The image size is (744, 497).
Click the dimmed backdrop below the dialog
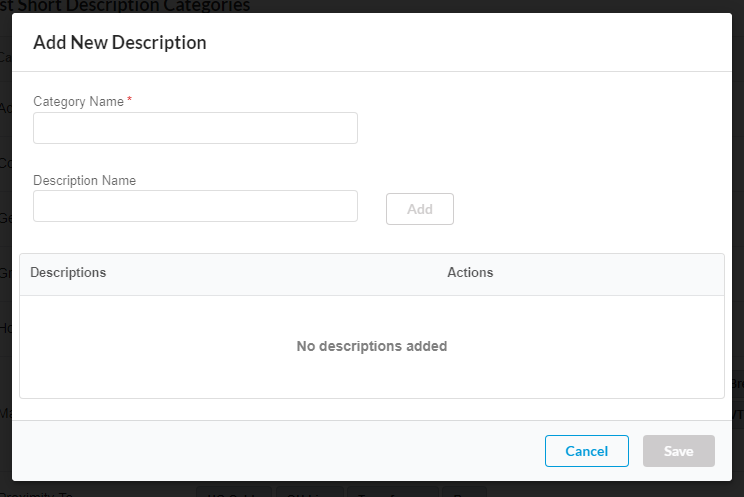100,490
